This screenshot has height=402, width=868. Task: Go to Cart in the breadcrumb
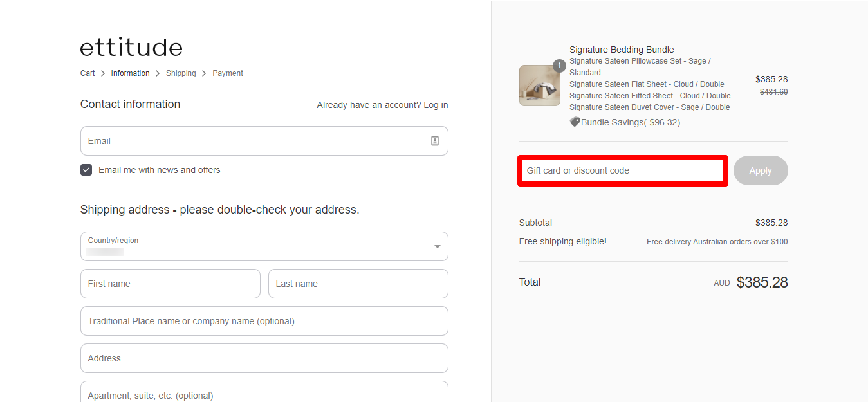(88, 73)
